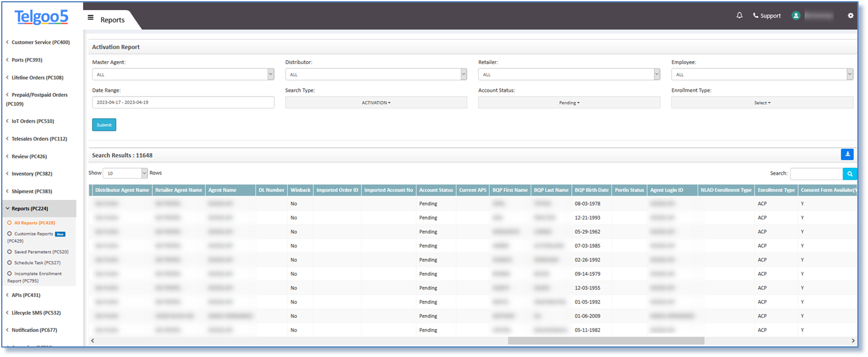This screenshot has width=868, height=357.
Task: Sort by Portin Status column
Action: (629, 190)
